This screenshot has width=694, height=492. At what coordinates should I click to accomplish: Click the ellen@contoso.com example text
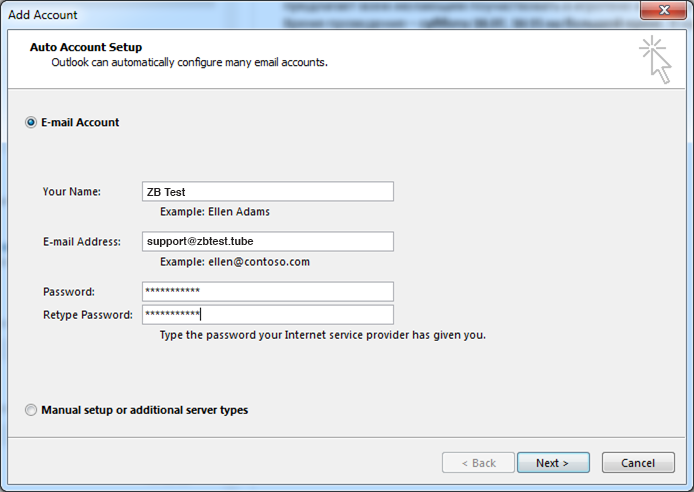point(235,262)
